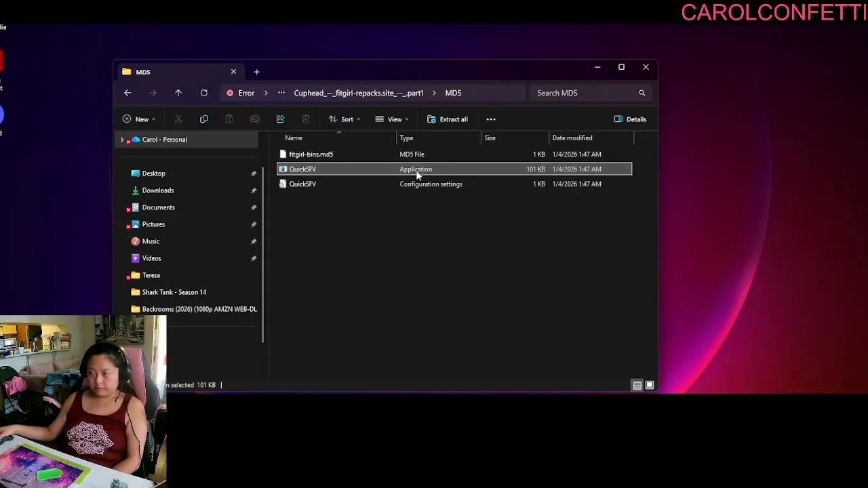
Task: Click the pin icon beside Documents
Action: 254,207
